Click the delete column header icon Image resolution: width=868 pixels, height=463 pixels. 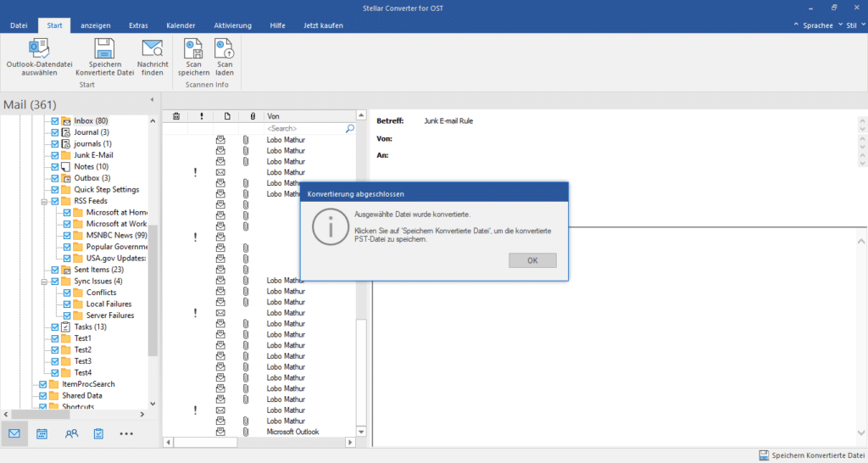[176, 115]
